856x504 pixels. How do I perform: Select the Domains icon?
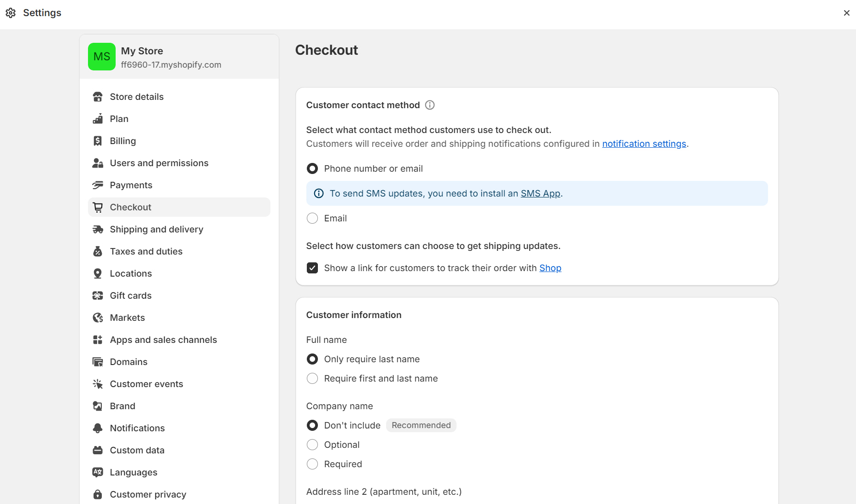pos(98,362)
